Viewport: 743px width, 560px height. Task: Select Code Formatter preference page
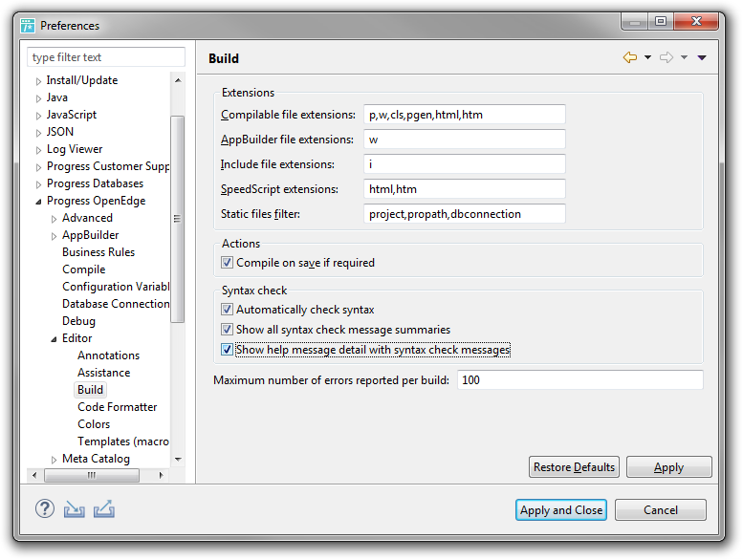[x=117, y=407]
